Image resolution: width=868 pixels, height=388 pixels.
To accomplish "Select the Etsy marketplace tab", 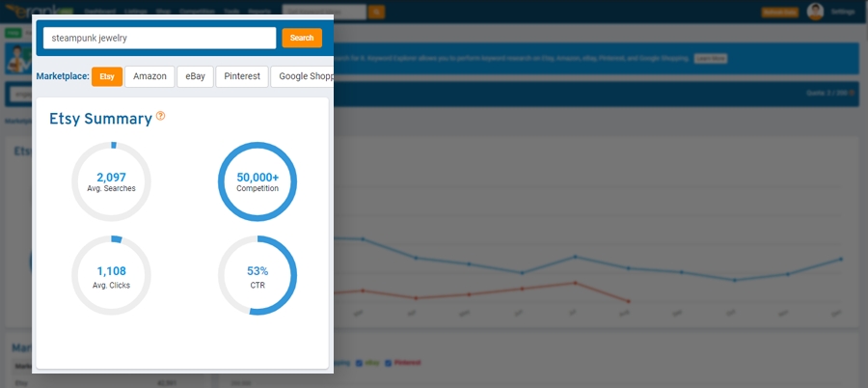I will pos(107,76).
